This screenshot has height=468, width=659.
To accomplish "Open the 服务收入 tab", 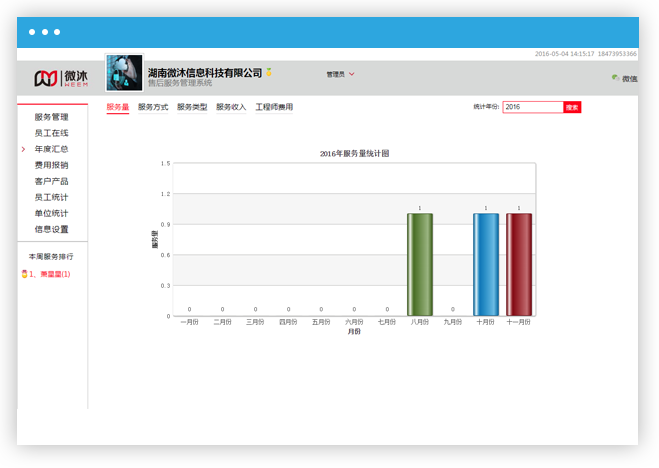I will pos(231,107).
